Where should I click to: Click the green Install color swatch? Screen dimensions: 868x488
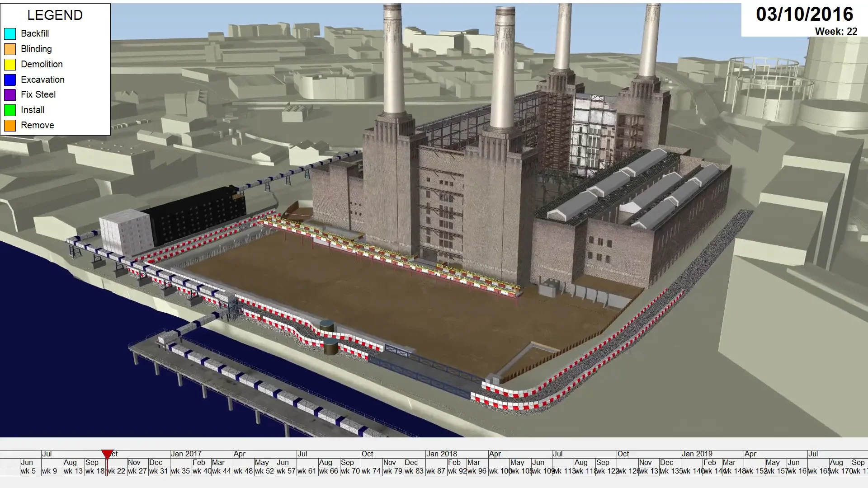coord(10,110)
